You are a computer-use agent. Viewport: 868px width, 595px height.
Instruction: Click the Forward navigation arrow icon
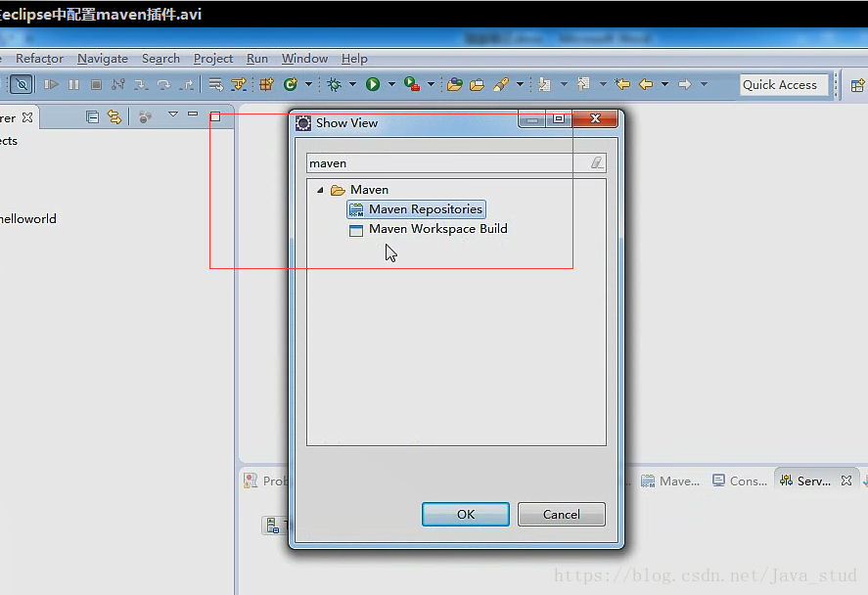point(685,85)
